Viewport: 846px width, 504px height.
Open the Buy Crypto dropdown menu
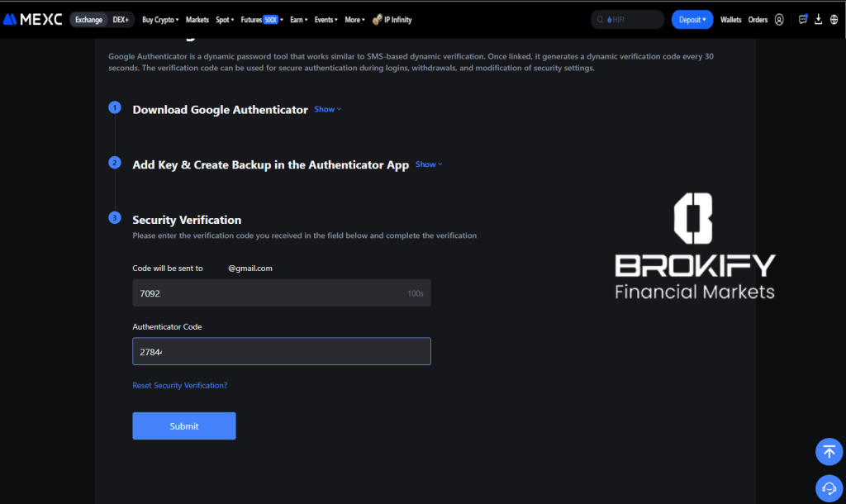point(160,19)
